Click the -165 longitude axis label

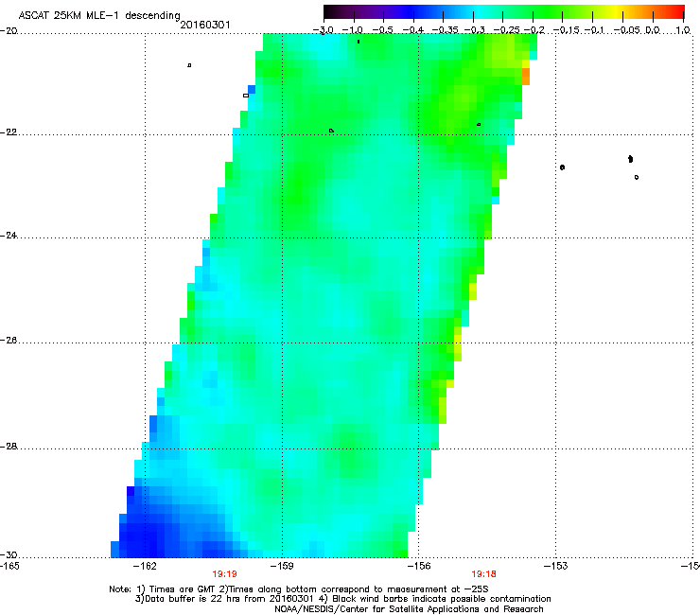click(9, 566)
